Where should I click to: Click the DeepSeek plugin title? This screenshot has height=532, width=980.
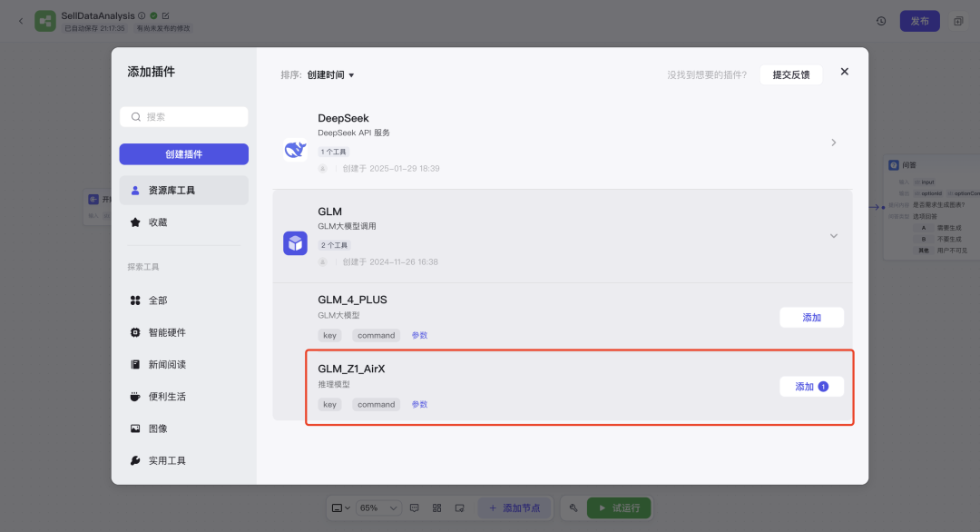(343, 118)
